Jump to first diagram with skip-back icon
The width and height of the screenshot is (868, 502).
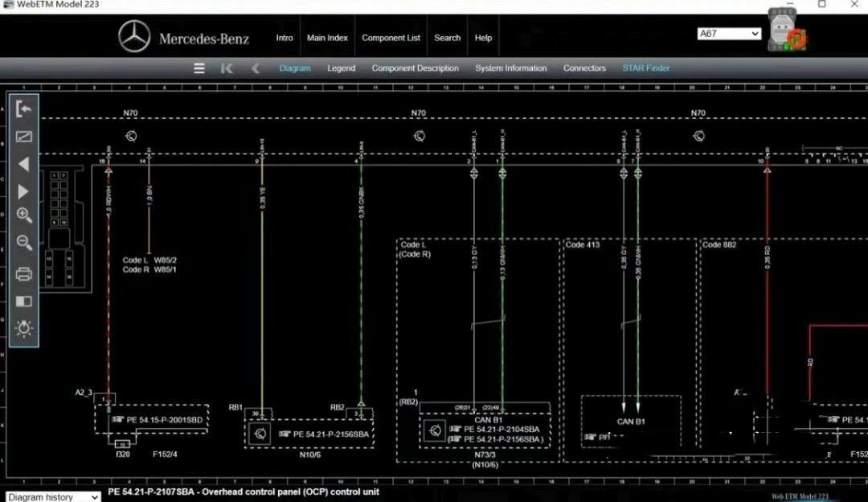(x=227, y=68)
